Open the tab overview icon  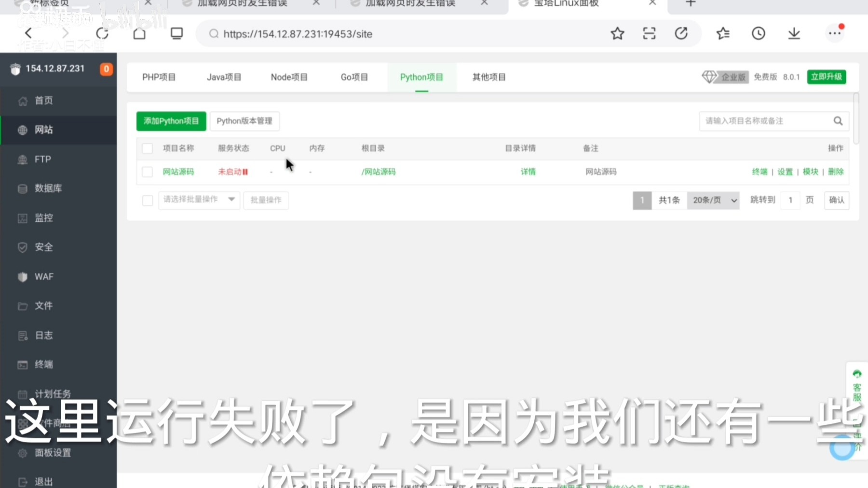[x=176, y=33]
